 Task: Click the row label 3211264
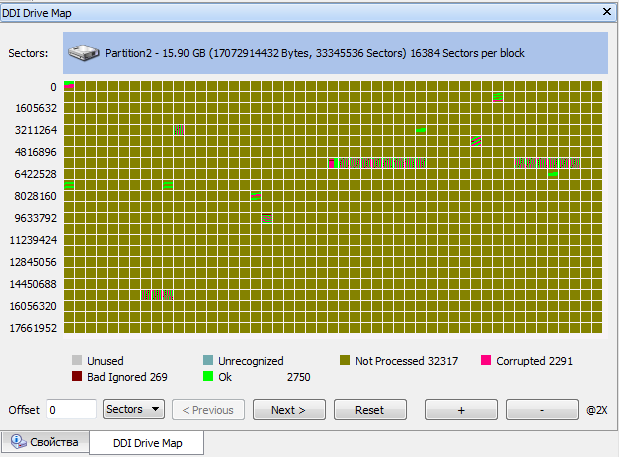pos(36,130)
